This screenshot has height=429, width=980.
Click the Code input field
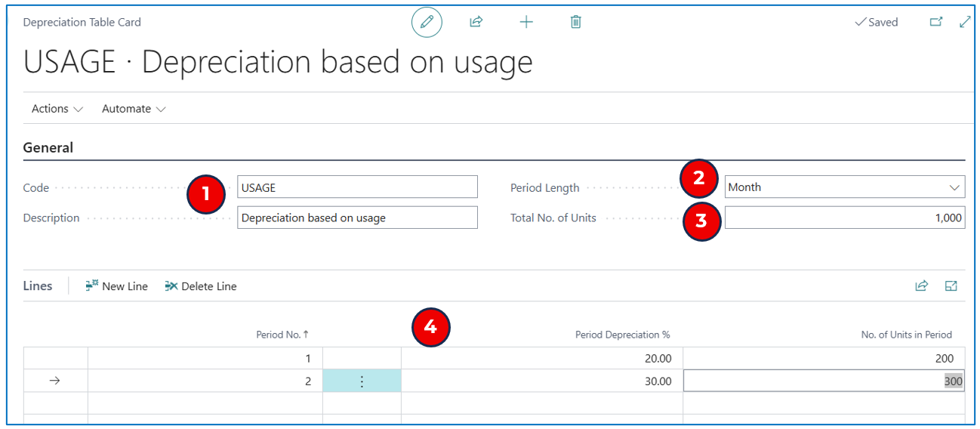[357, 187]
